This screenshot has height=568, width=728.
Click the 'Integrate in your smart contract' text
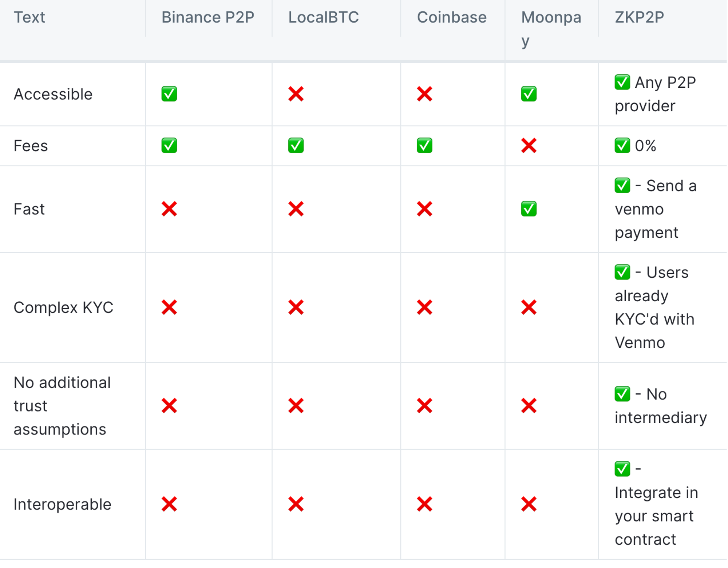[x=656, y=516]
